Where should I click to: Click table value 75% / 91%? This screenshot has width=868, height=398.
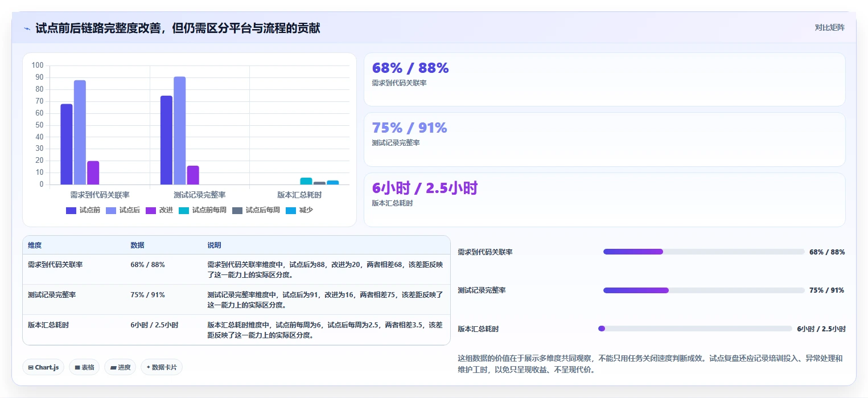tap(147, 295)
